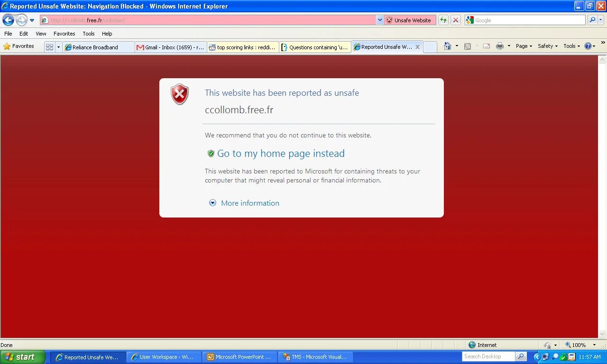Viewport: 607px width, 364px height.
Task: Open the Edit menu
Action: 24,34
